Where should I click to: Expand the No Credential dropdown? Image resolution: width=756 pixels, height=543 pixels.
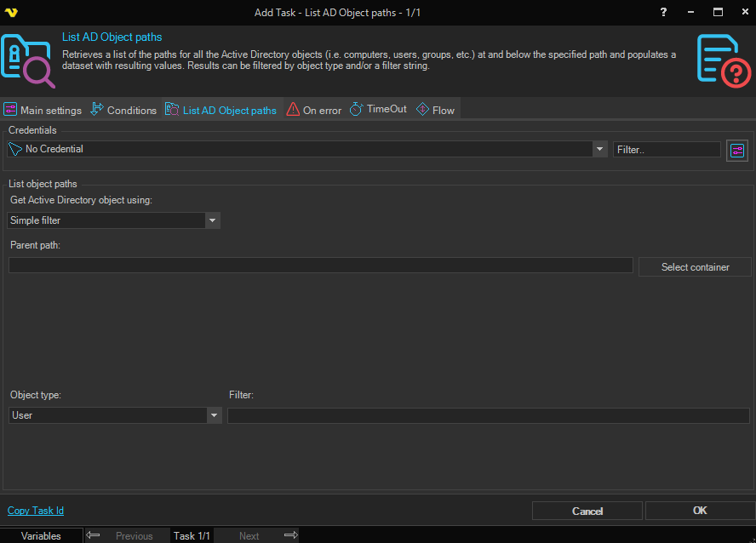click(600, 149)
